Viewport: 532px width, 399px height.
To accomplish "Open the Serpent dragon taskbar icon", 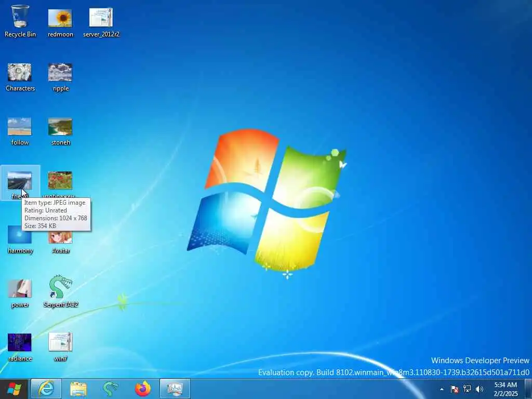I will point(110,389).
